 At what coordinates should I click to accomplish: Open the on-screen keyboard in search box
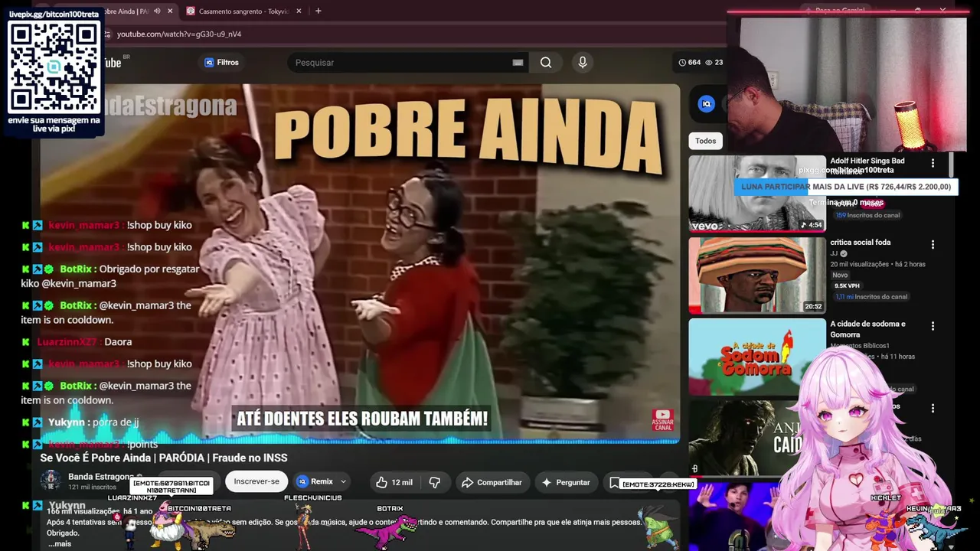point(518,63)
